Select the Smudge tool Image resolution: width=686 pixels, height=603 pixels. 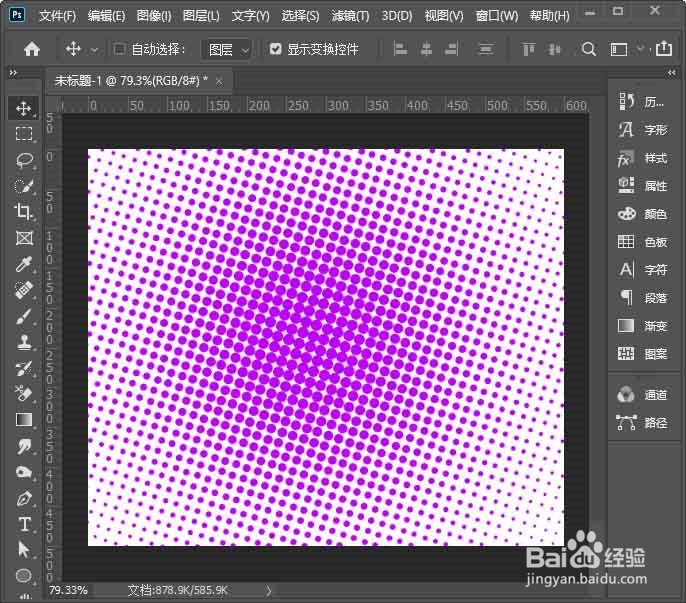pyautogui.click(x=24, y=446)
